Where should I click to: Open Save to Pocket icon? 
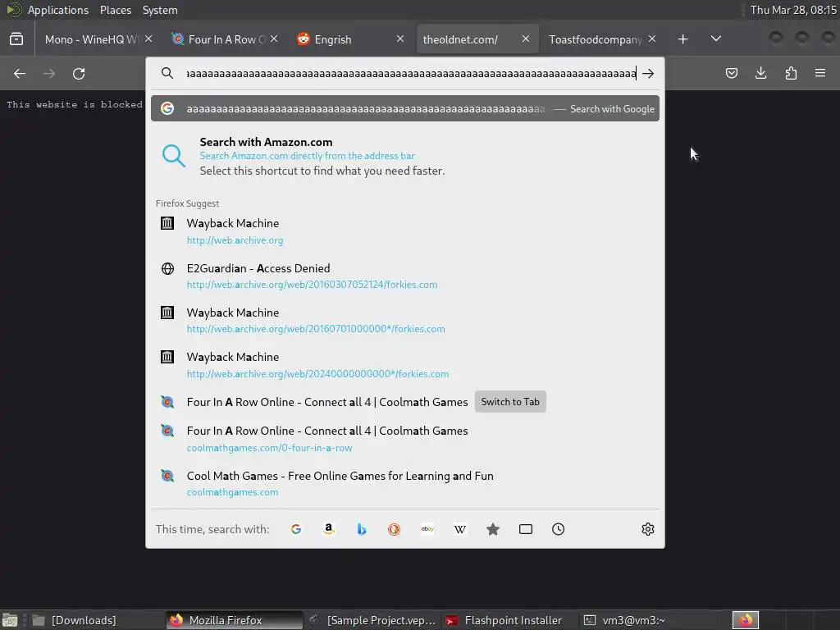tap(731, 73)
